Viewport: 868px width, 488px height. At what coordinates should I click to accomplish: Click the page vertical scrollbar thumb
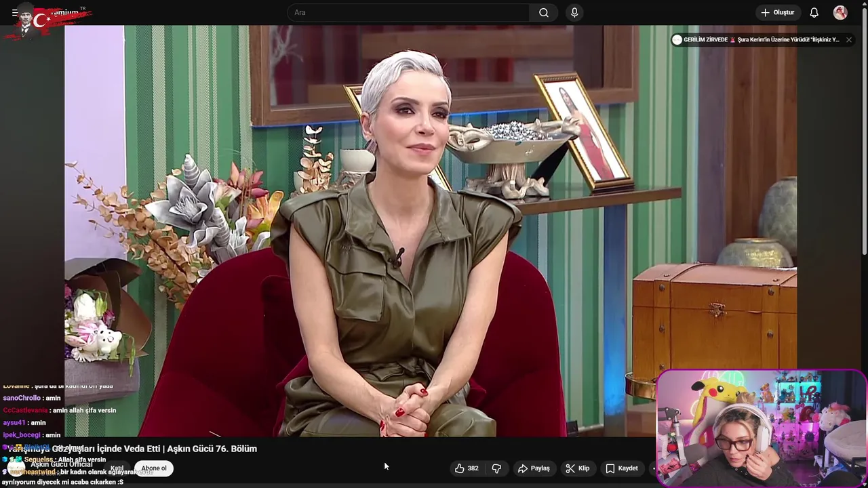(x=863, y=132)
